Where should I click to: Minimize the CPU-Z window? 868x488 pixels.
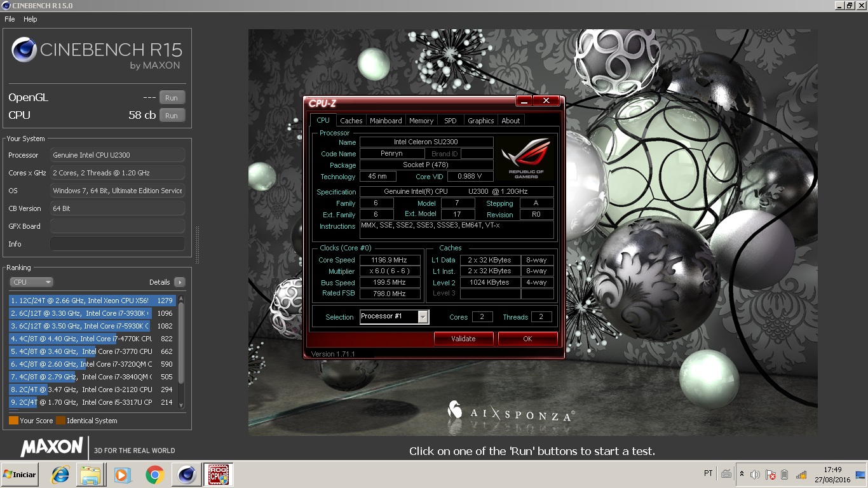point(524,101)
